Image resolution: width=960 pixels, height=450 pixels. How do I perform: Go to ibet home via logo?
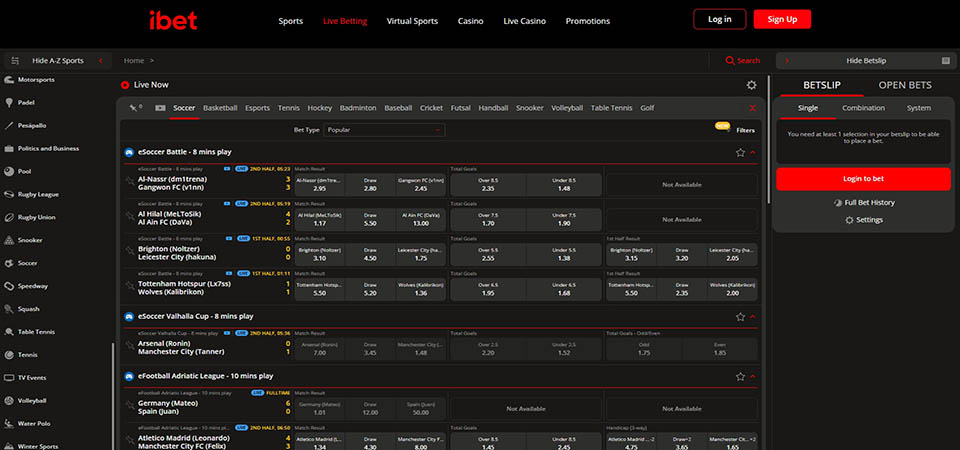173,21
